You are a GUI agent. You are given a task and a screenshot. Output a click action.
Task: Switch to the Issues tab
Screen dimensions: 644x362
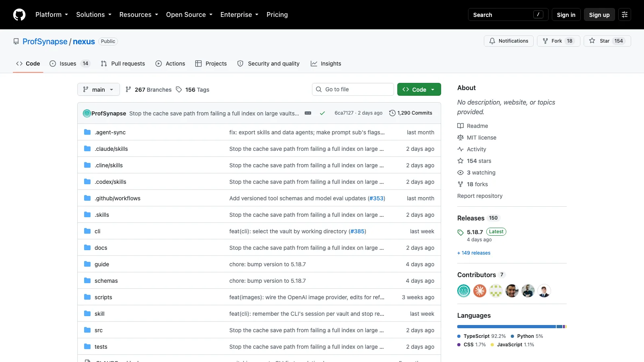click(70, 64)
